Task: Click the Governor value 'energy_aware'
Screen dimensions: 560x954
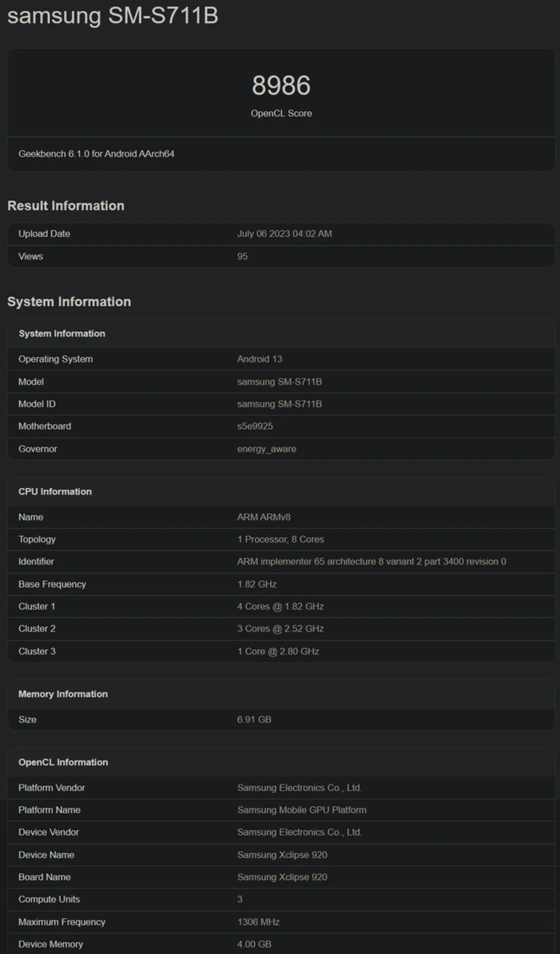Action: click(x=267, y=449)
